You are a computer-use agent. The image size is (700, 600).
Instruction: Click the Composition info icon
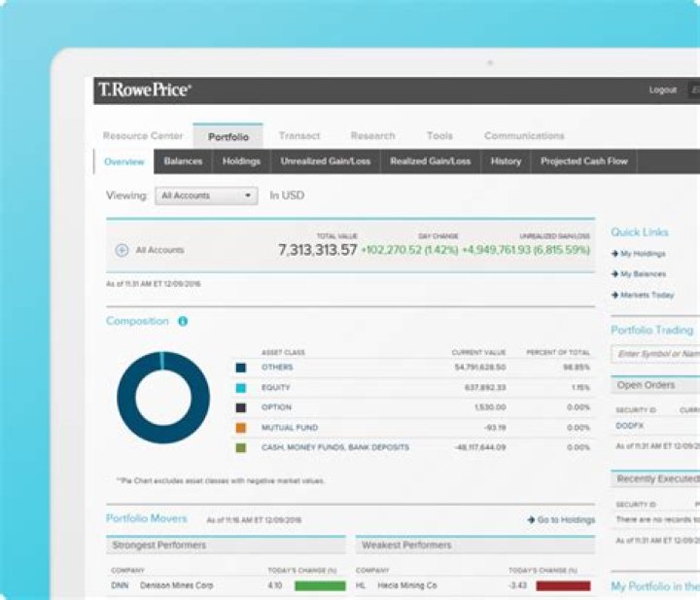point(183,321)
